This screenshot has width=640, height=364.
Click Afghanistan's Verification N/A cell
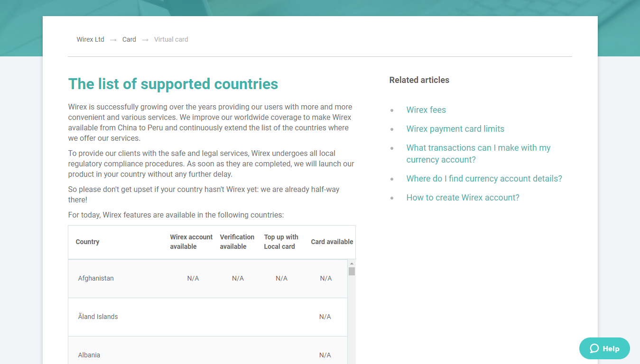pos(238,278)
